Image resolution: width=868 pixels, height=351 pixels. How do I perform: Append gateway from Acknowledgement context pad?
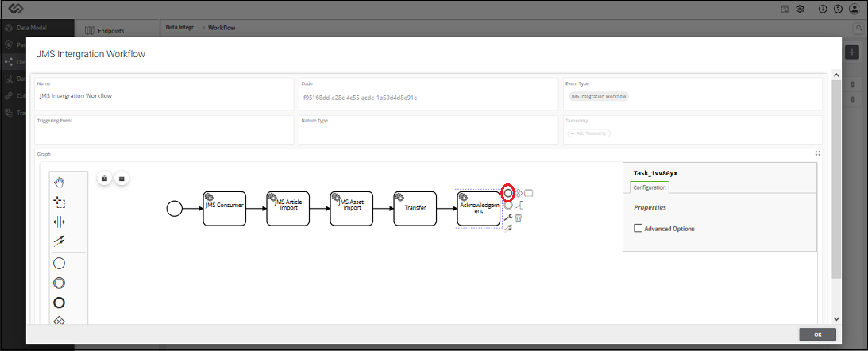click(x=519, y=193)
